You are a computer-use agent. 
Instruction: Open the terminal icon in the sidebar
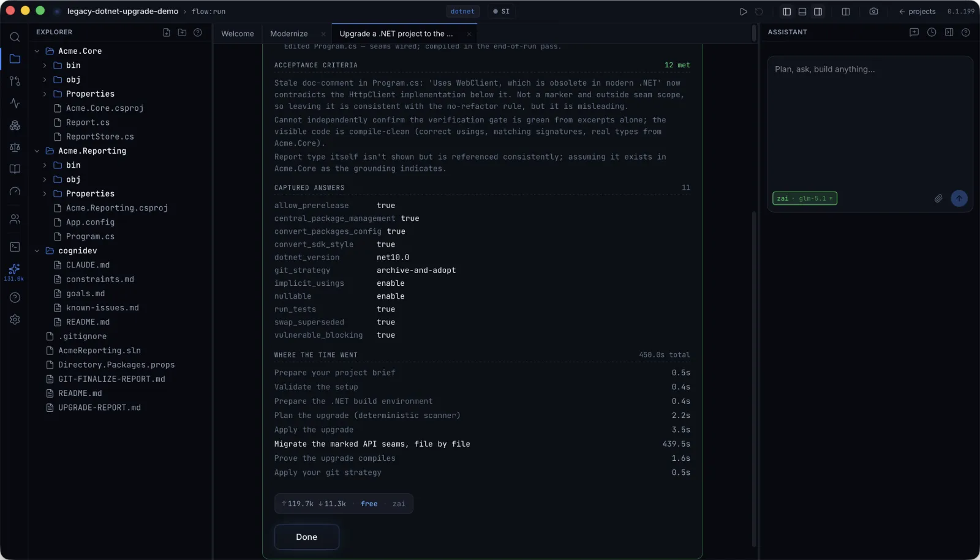15,247
